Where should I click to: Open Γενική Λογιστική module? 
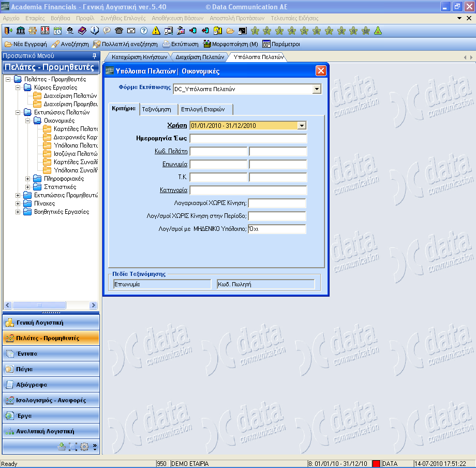tap(51, 323)
